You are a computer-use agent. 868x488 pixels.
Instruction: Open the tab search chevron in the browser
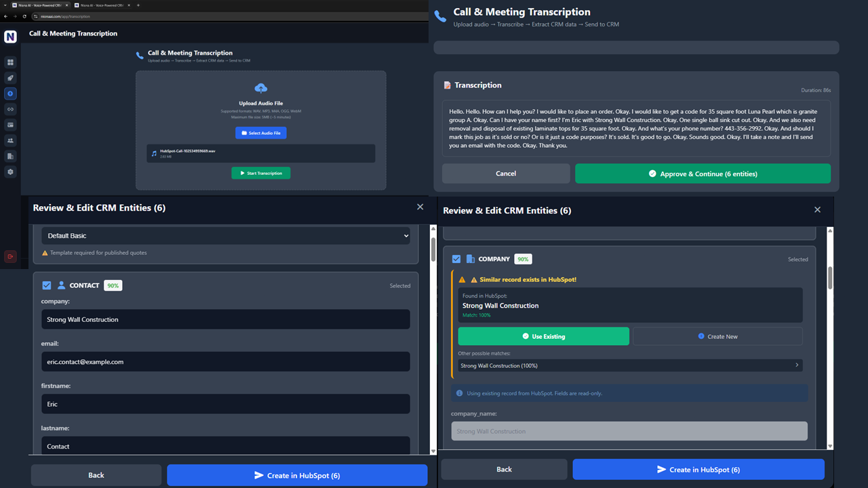pyautogui.click(x=4, y=5)
